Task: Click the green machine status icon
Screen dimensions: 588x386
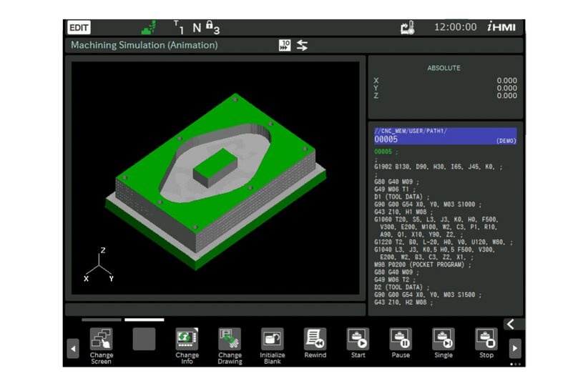Action: 149,28
